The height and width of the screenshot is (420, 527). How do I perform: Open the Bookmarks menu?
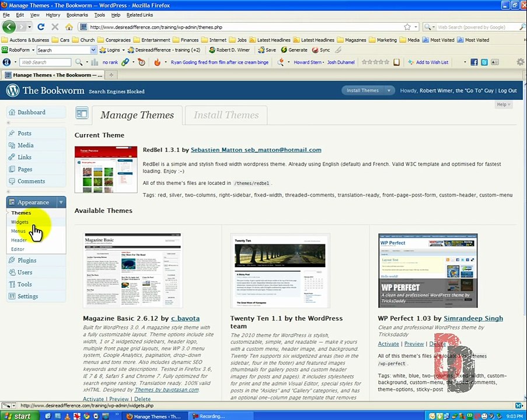(x=77, y=15)
